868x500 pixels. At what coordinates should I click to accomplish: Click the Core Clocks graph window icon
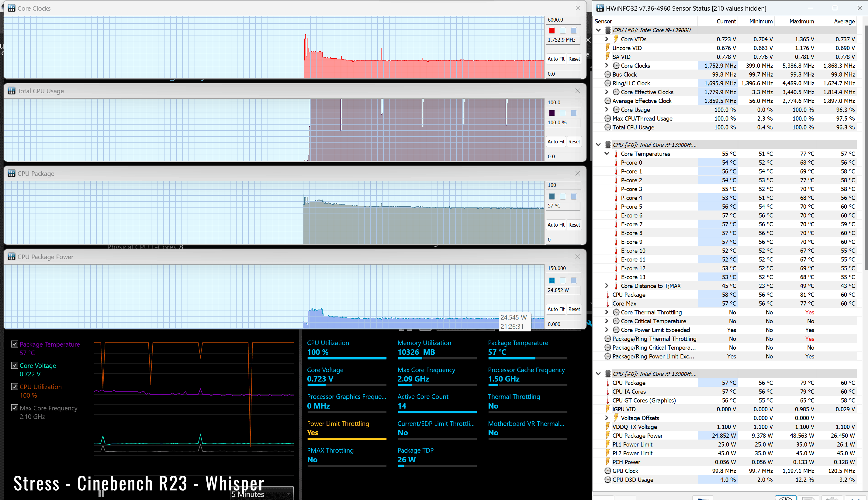click(12, 8)
